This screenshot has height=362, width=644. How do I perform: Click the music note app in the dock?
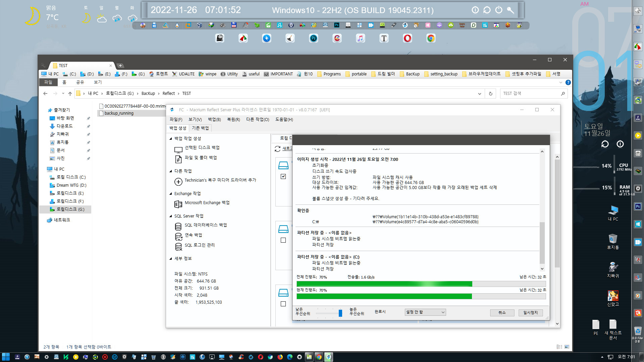361,38
